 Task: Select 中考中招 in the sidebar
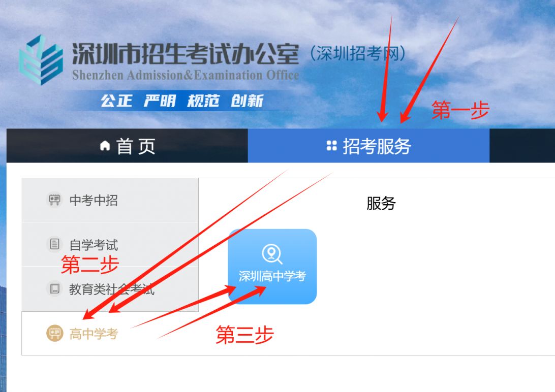110,200
